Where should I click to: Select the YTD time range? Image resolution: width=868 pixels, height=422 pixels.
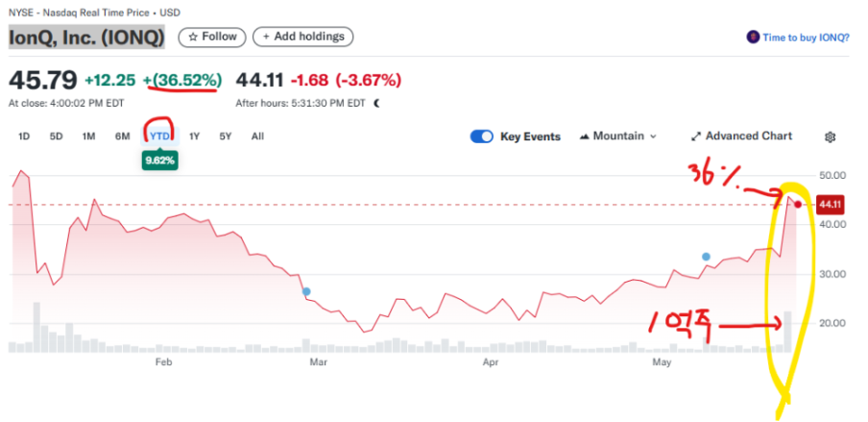(x=159, y=136)
